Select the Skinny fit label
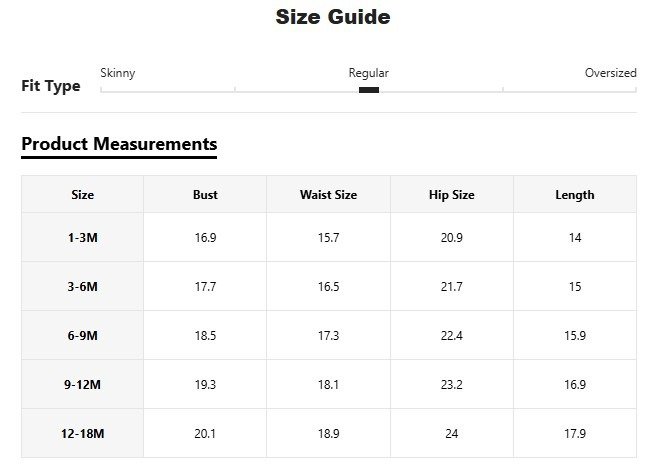This screenshot has height=472, width=661. (x=118, y=73)
